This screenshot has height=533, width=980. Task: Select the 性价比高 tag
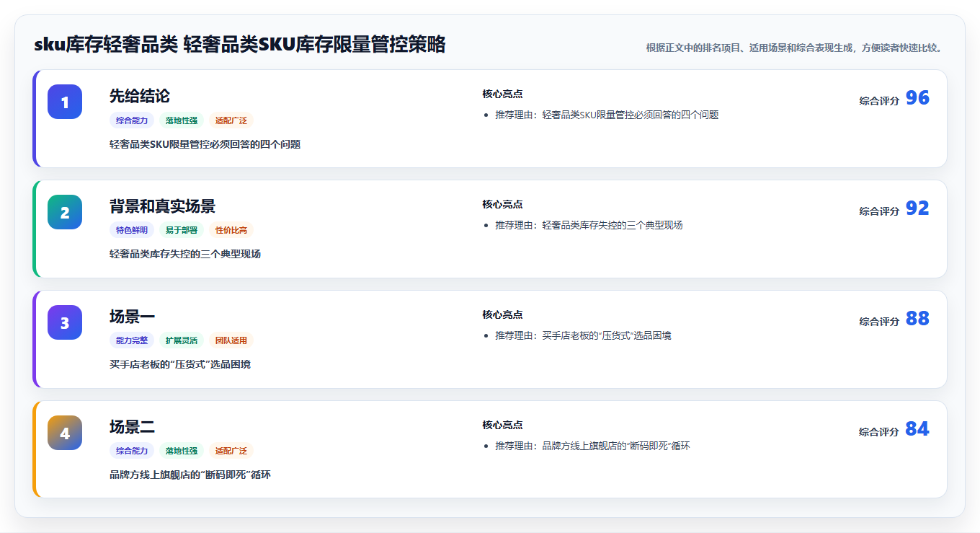click(231, 230)
